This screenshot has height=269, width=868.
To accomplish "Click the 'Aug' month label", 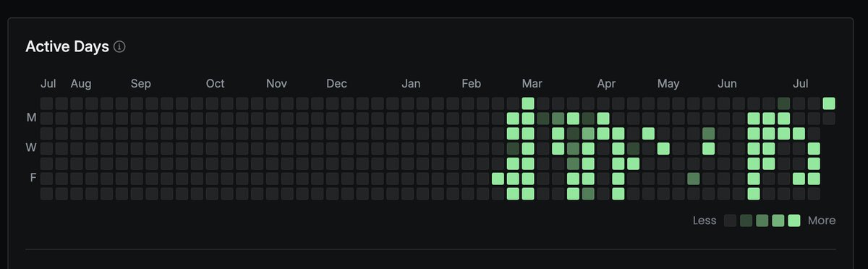I will 81,84.
